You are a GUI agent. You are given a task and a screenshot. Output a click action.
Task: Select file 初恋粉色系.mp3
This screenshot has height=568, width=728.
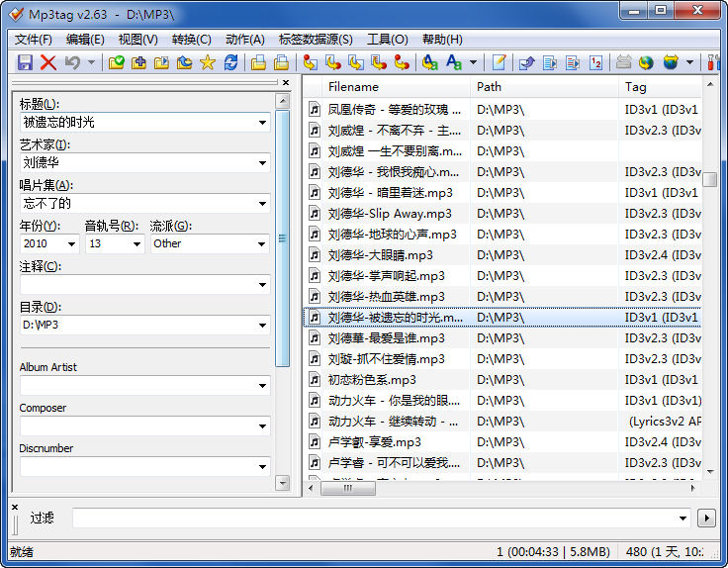[x=502, y=380]
